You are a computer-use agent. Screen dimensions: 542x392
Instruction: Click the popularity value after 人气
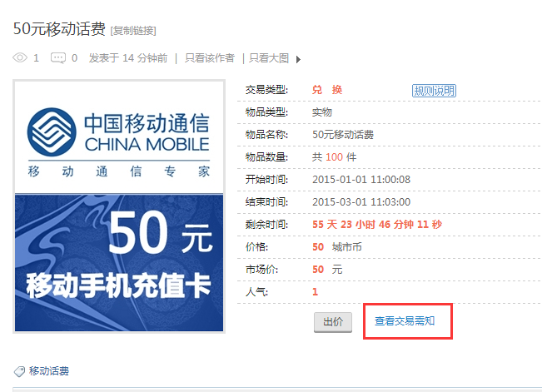[x=315, y=292]
